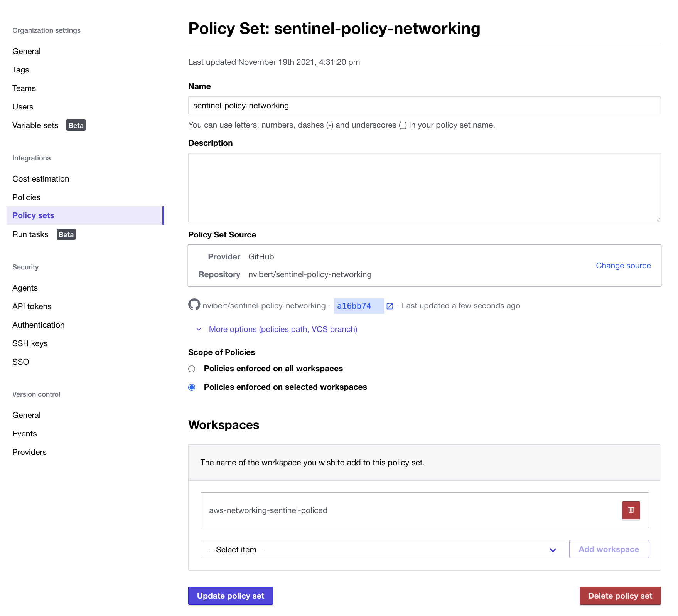This screenshot has height=616, width=678.
Task: Open the Select item workspace dropdown
Action: [382, 549]
